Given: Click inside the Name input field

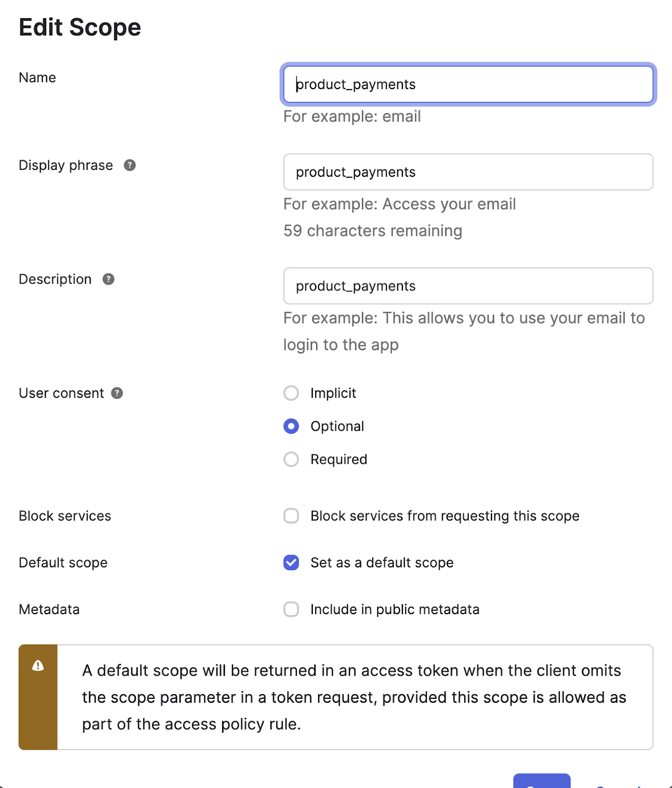Looking at the screenshot, I should click(x=468, y=84).
